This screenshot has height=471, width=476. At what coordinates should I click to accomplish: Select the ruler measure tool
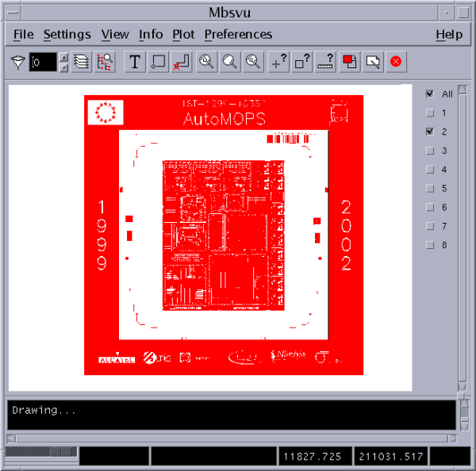coord(325,62)
